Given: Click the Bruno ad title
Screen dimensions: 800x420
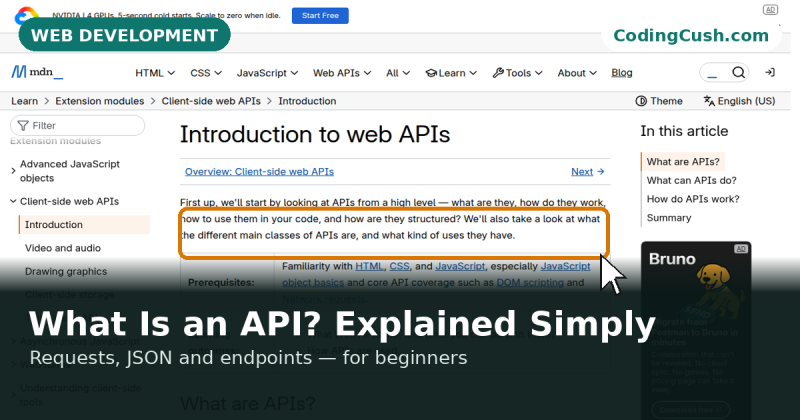Looking at the screenshot, I should (672, 259).
